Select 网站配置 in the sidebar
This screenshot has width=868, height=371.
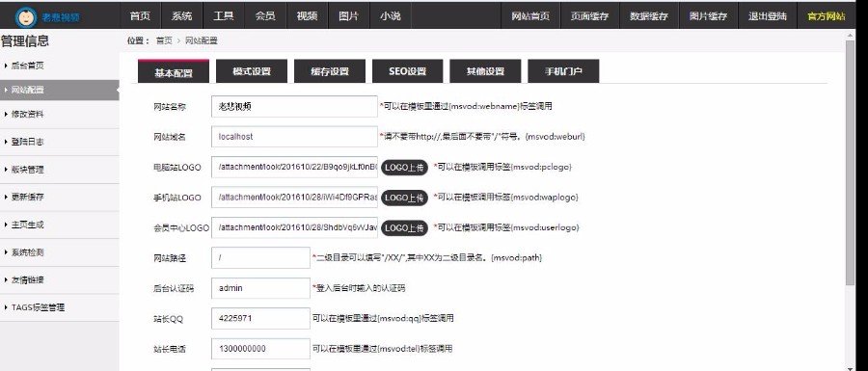point(59,91)
